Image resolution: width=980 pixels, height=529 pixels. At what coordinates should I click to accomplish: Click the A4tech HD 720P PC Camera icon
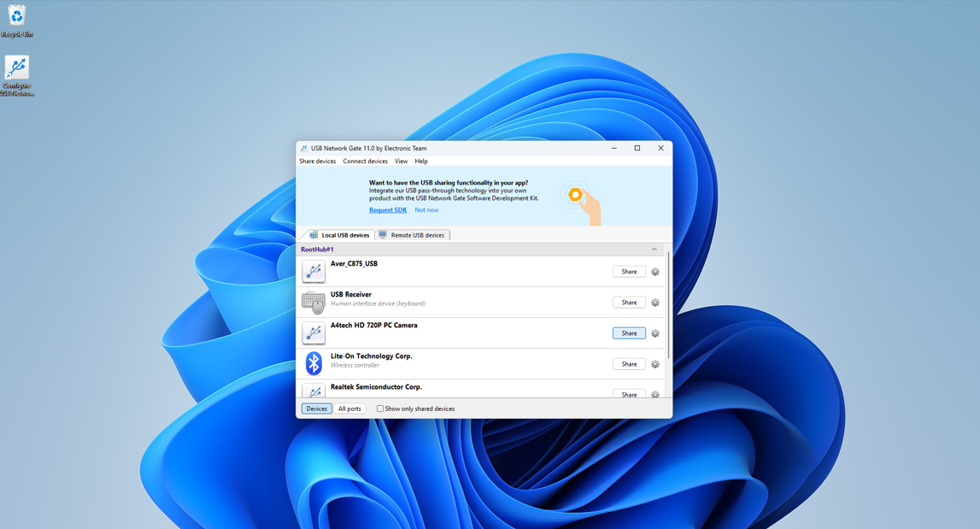[313, 332]
